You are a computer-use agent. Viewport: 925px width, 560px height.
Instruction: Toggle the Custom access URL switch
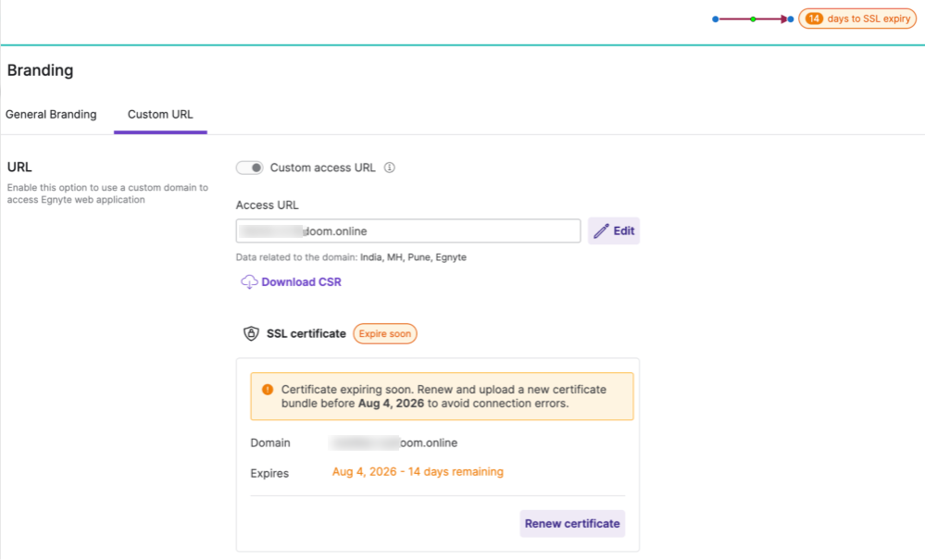tap(250, 168)
